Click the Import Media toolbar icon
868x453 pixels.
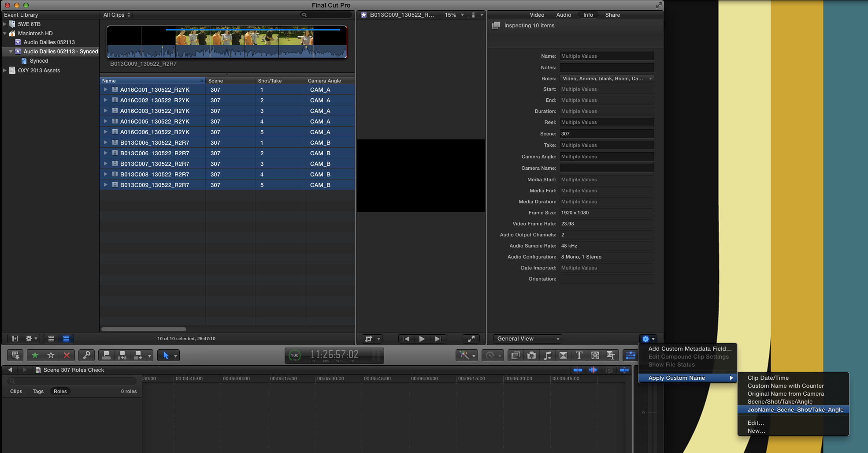[15, 355]
